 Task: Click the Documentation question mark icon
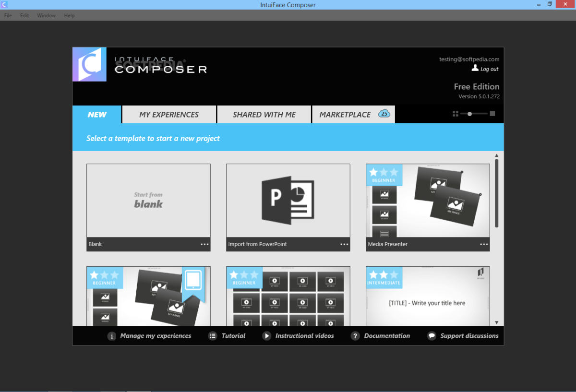pyautogui.click(x=355, y=336)
